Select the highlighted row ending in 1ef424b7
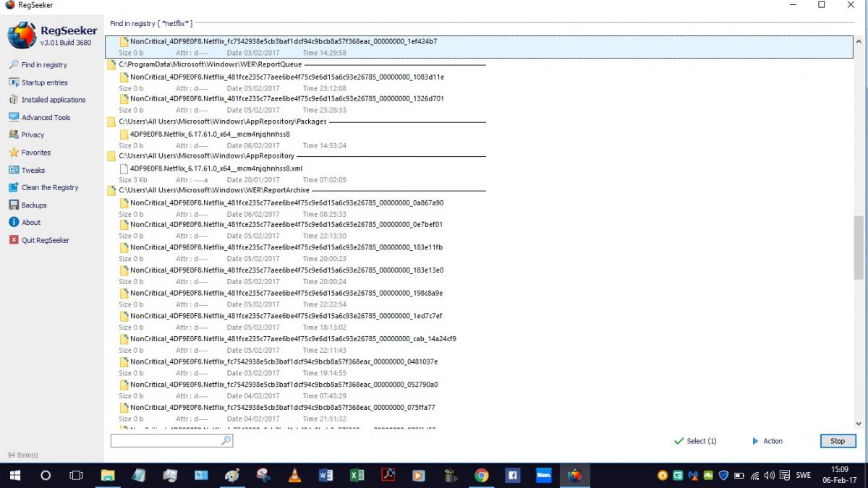Viewport: 868px width, 488px height. 479,47
